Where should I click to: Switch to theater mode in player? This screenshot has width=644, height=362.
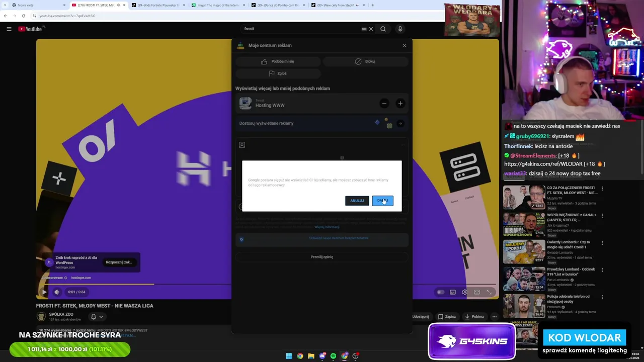pyautogui.click(x=477, y=292)
